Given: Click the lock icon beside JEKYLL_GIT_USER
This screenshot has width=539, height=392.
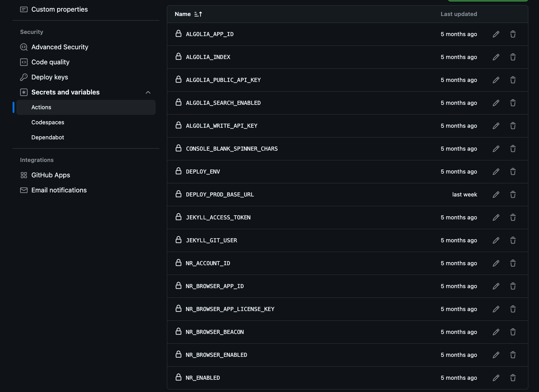Looking at the screenshot, I should pos(178,240).
